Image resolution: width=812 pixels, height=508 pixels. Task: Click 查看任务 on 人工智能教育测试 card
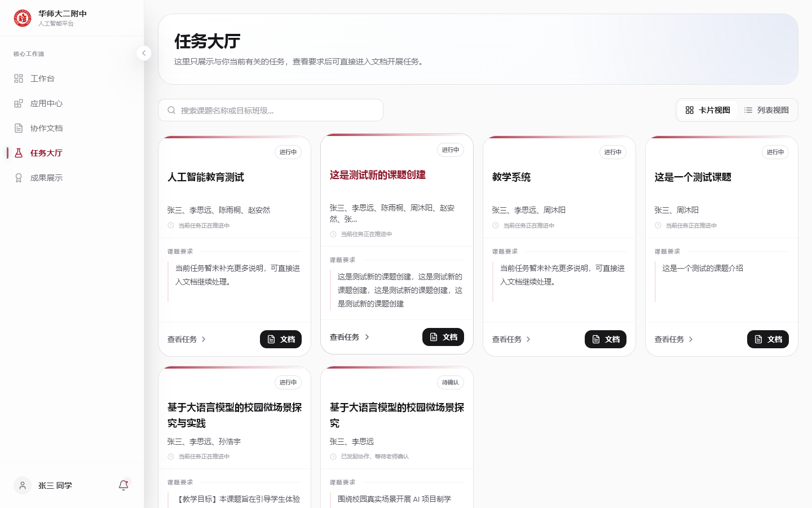point(187,339)
